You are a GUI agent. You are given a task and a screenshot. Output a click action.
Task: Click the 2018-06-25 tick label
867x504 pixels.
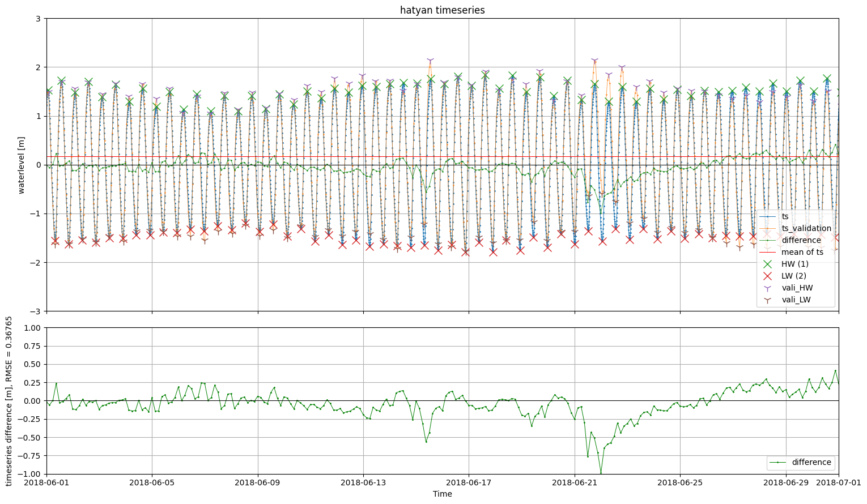(x=680, y=482)
